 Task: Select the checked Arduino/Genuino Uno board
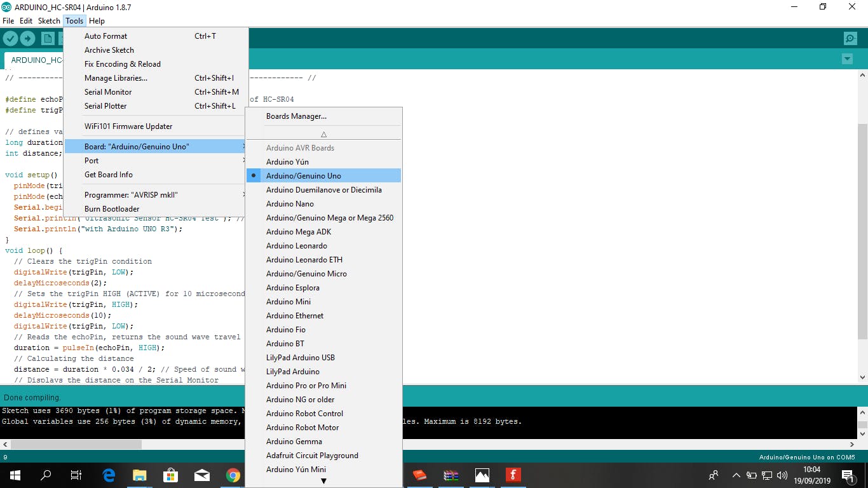(323, 176)
